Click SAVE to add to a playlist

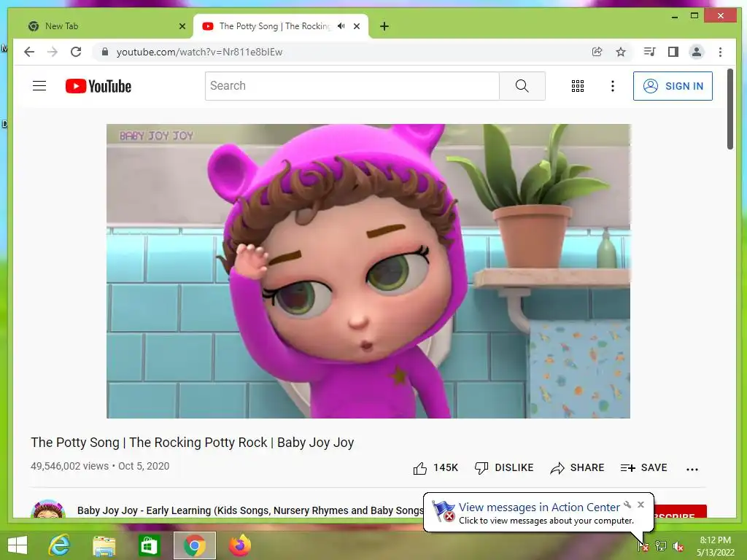click(643, 468)
